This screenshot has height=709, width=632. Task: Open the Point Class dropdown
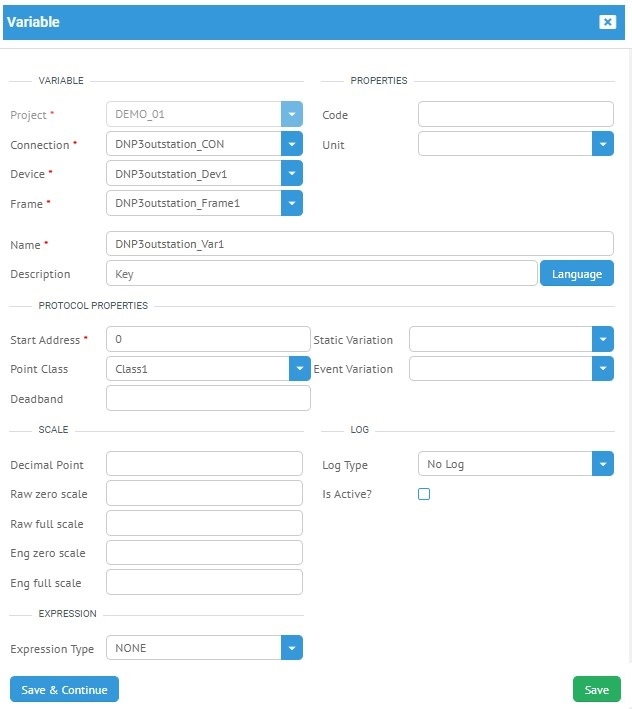299,369
